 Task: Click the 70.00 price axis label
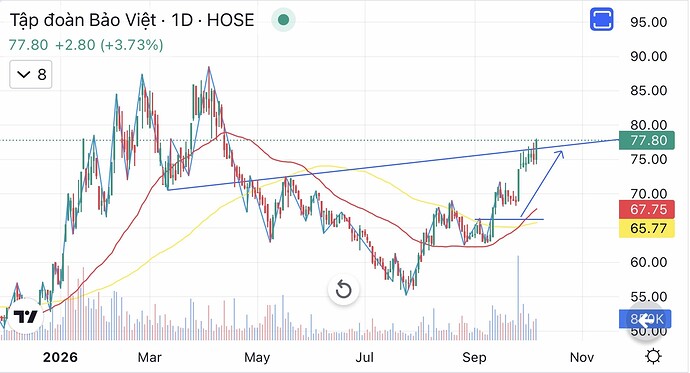point(649,194)
